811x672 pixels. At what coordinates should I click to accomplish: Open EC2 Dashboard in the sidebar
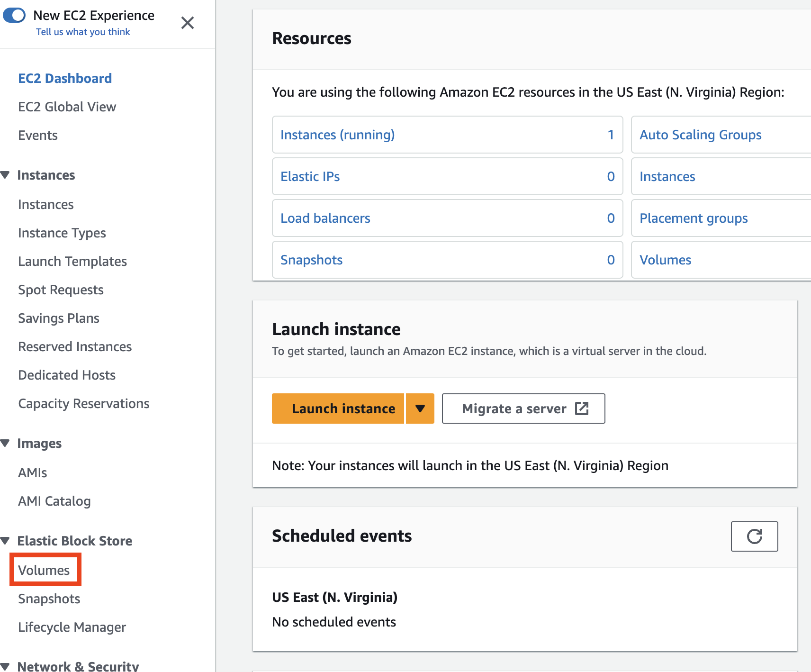click(65, 78)
